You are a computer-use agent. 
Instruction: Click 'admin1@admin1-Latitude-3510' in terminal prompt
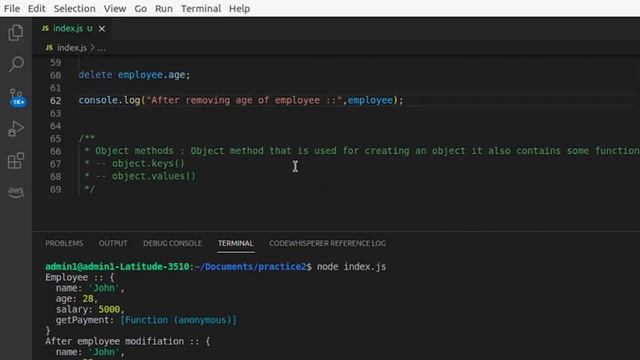click(117, 267)
